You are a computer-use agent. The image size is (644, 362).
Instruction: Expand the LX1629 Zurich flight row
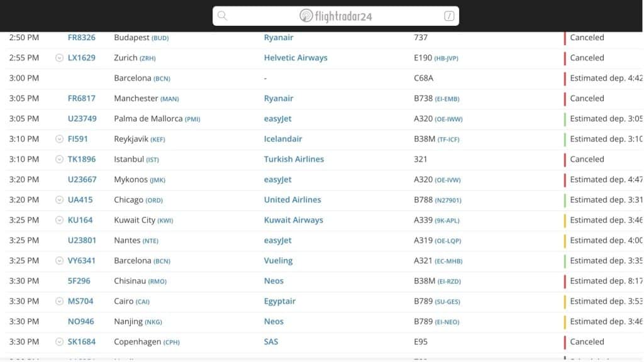[60, 58]
